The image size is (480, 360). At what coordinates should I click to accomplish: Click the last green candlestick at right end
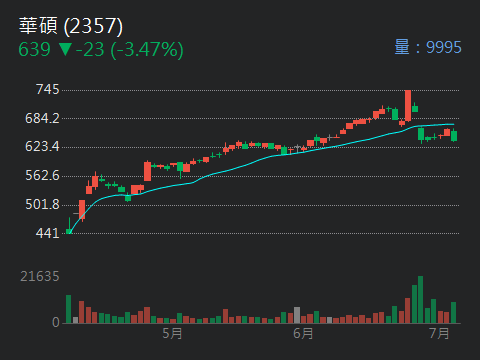[454, 135]
